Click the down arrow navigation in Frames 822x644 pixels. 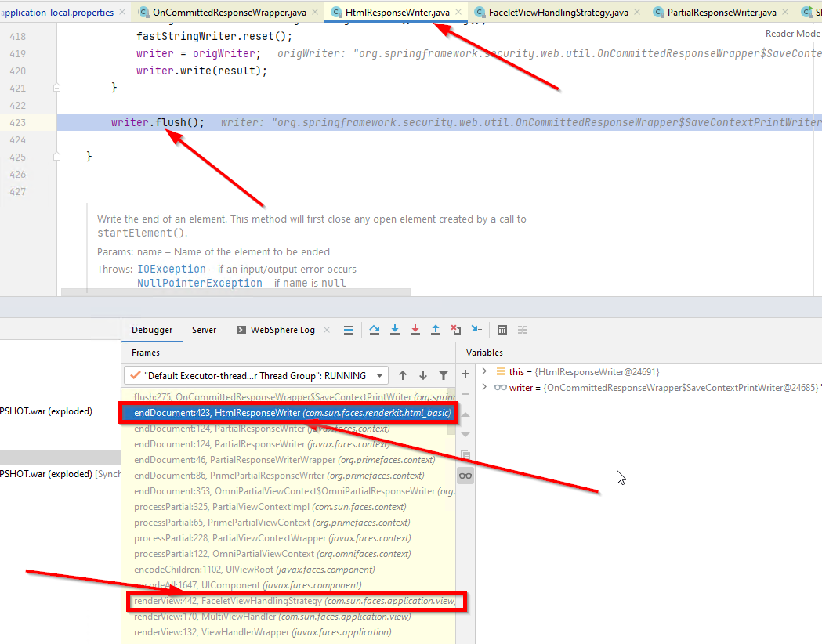click(x=422, y=375)
